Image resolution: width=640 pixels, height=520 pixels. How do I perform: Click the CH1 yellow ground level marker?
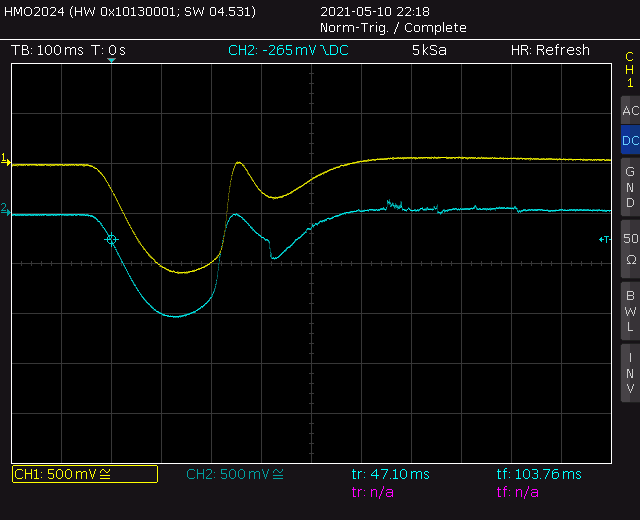(5, 160)
